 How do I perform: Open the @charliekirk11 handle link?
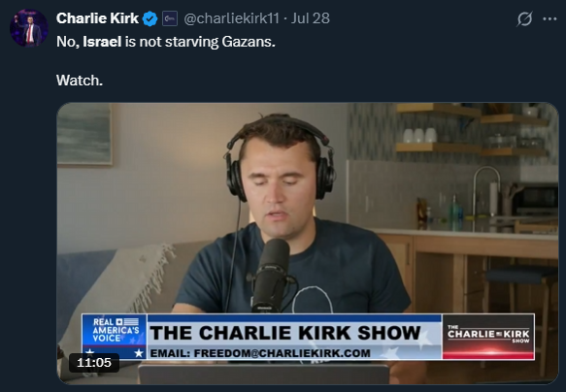[232, 18]
